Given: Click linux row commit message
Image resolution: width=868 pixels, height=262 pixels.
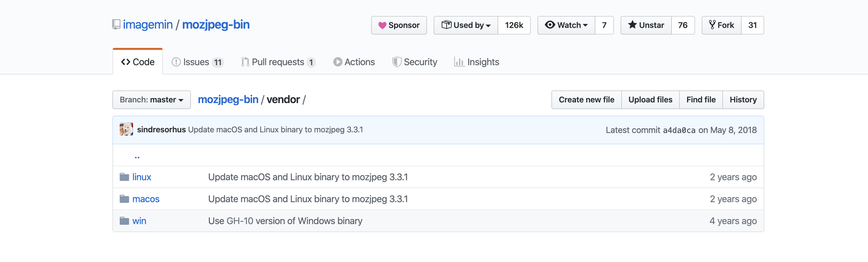Looking at the screenshot, I should point(308,177).
